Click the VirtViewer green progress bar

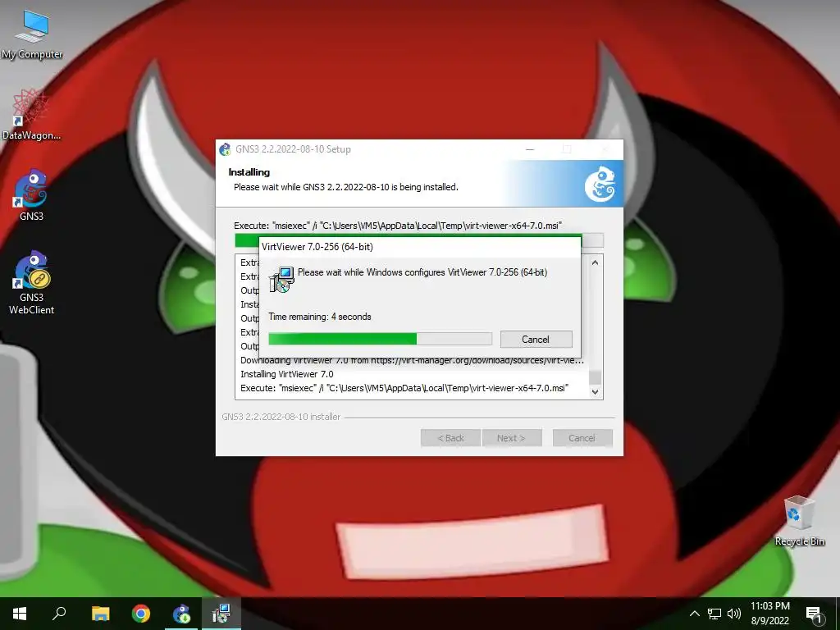point(380,339)
